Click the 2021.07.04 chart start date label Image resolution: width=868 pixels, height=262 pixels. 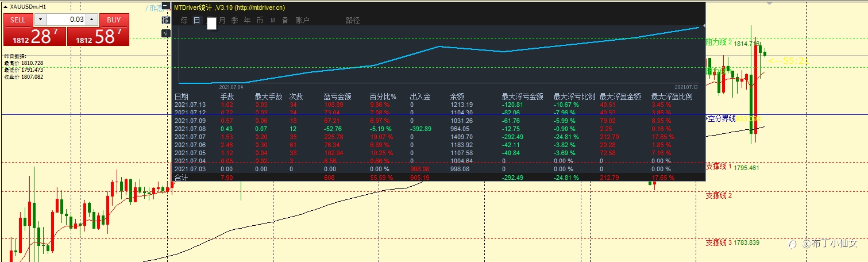pos(231,87)
